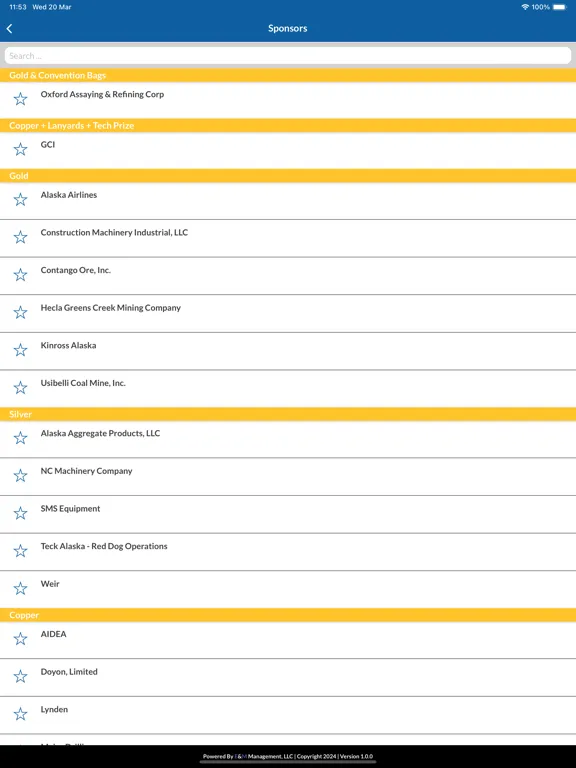Favorite Oxford Assaying & Refining Corp star
This screenshot has height=768, width=576.
(x=20, y=99)
